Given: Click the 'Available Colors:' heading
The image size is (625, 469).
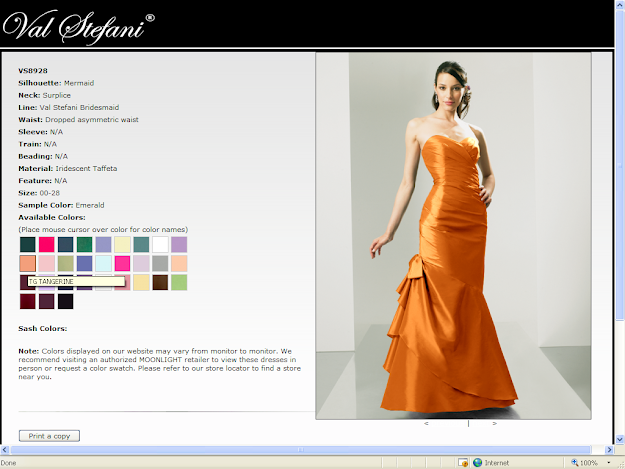Looking at the screenshot, I should (x=52, y=218).
